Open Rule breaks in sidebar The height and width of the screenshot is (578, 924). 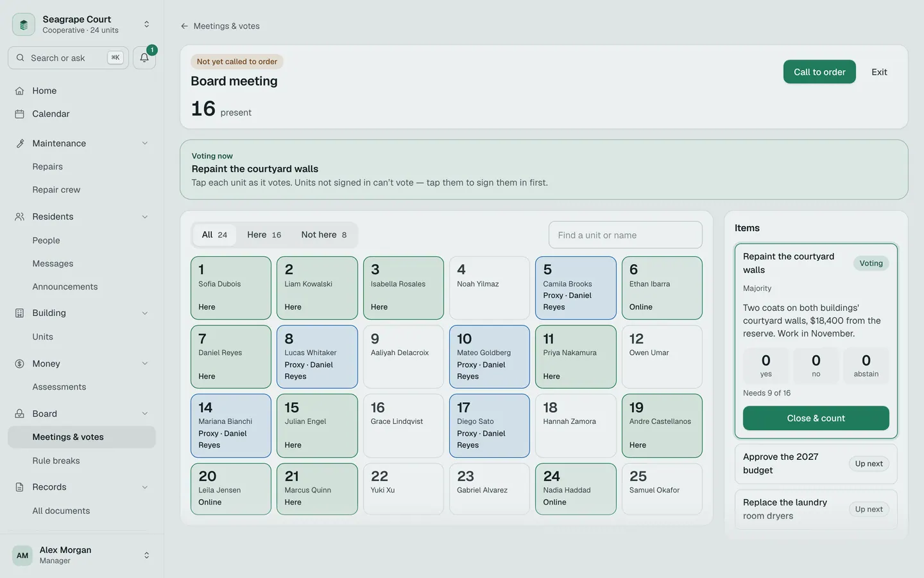click(56, 460)
